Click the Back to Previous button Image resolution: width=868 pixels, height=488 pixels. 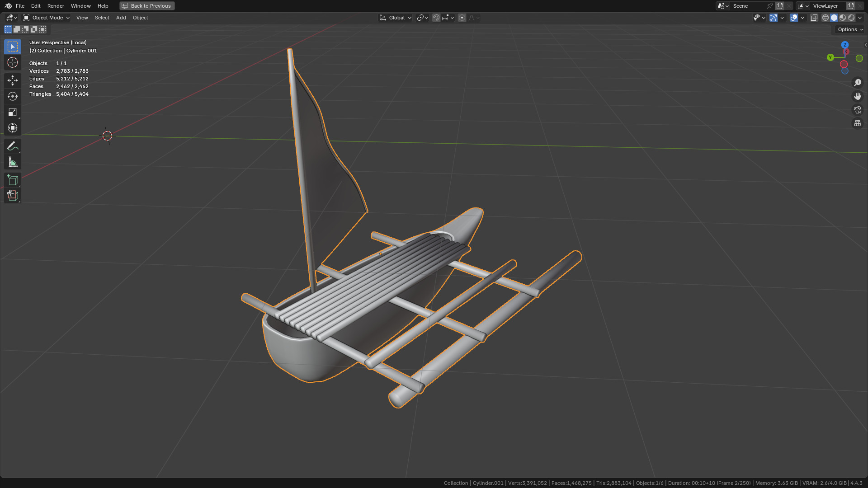tap(147, 6)
